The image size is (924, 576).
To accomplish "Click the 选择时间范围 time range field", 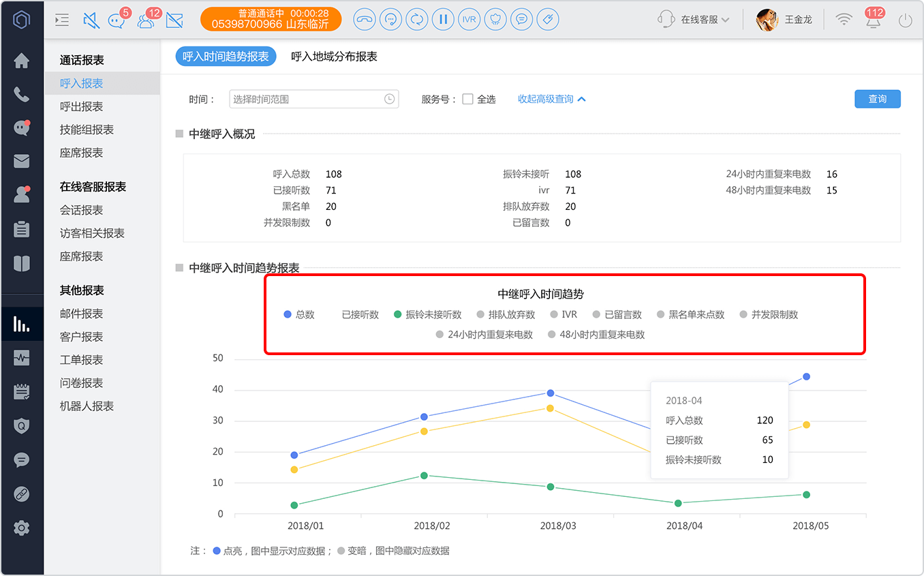I will coord(313,99).
